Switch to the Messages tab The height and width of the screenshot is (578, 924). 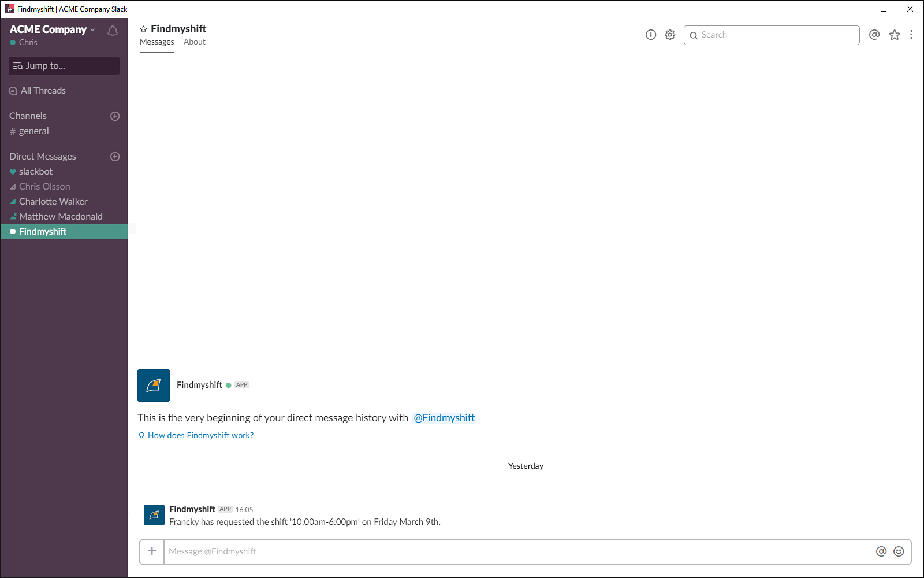(157, 42)
